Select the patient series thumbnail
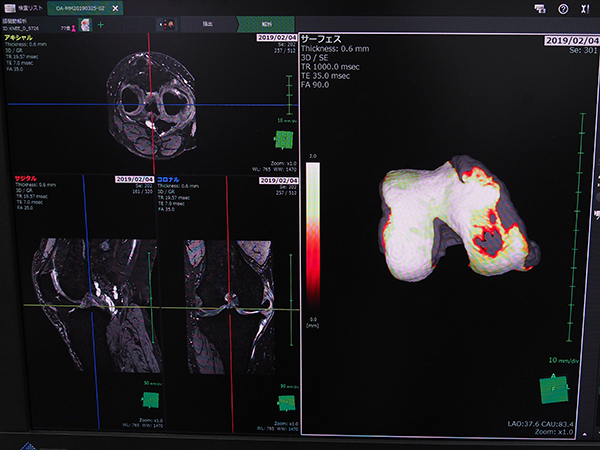The height and width of the screenshot is (450, 600). pos(85,25)
